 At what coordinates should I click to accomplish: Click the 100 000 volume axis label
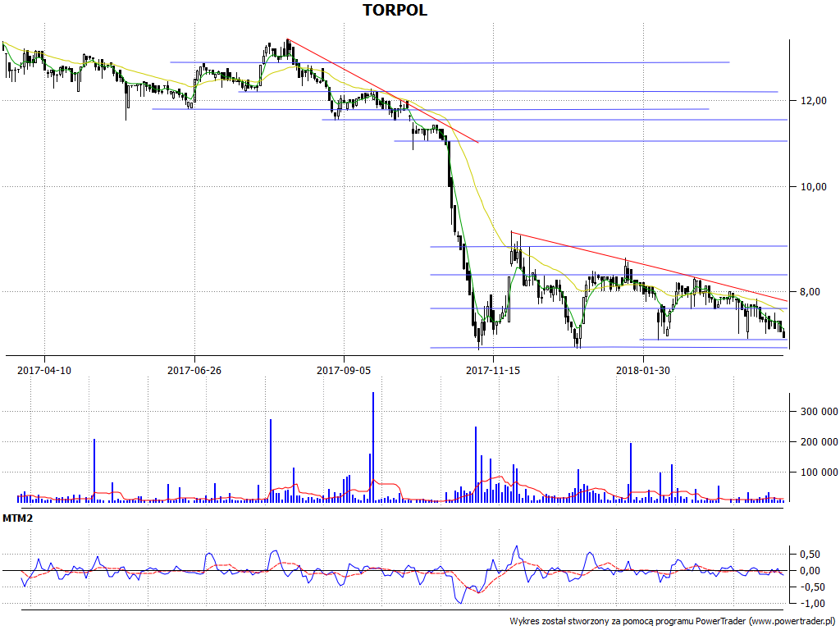pos(819,472)
